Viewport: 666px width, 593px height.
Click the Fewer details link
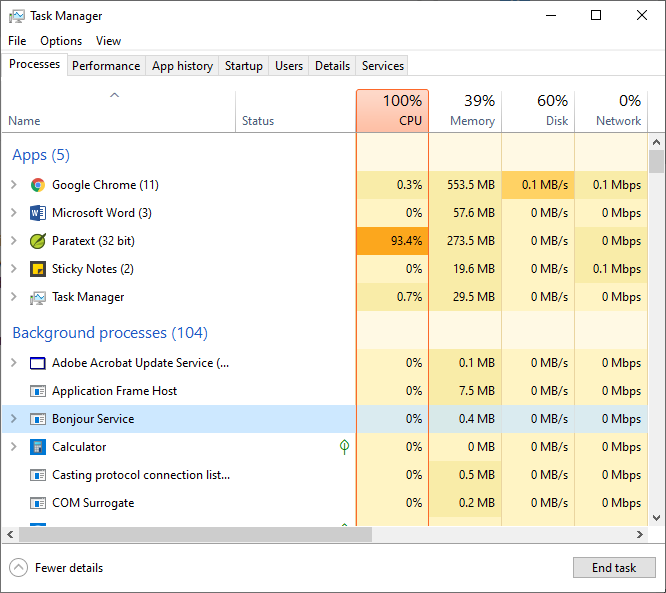coord(69,568)
